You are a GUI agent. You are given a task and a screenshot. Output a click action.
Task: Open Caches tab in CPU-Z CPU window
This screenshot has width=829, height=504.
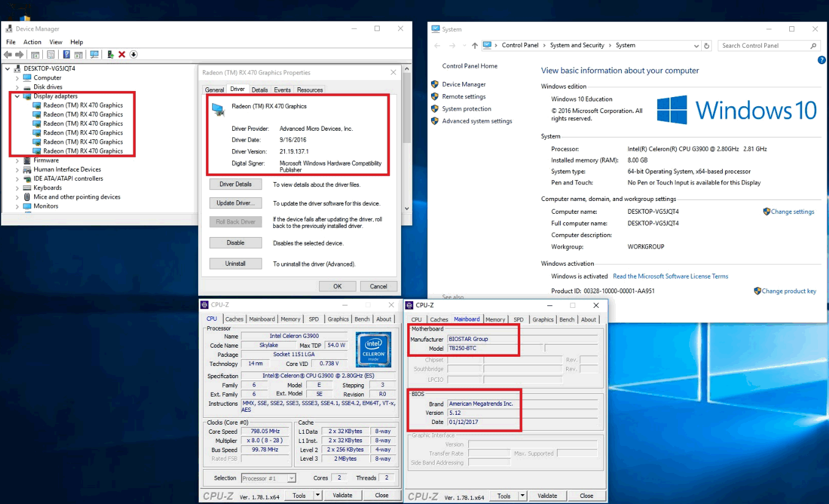234,319
